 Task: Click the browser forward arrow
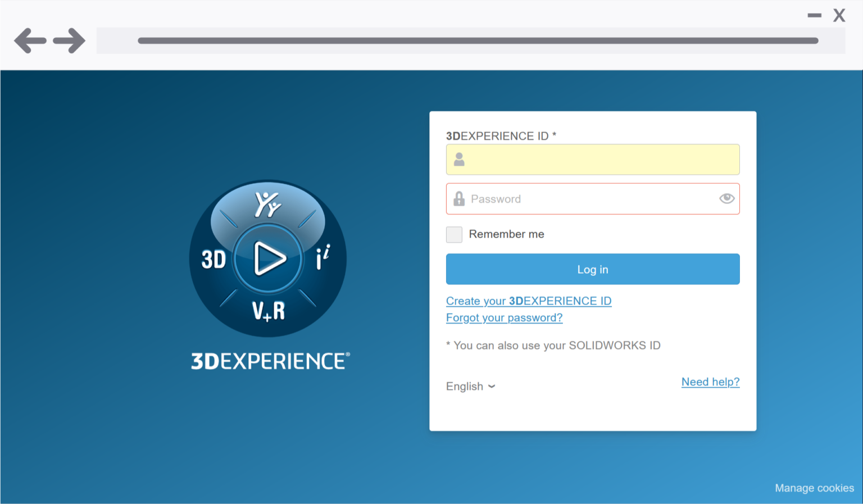click(x=69, y=40)
